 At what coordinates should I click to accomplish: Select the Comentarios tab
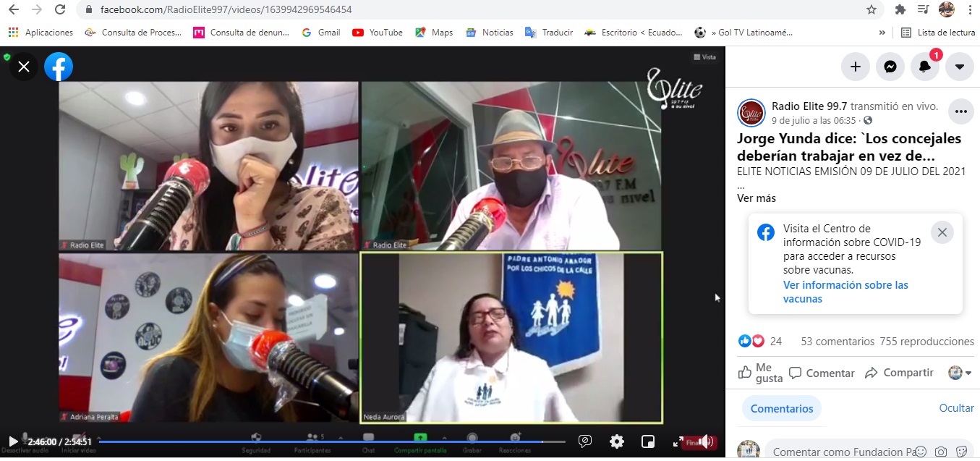[x=781, y=409]
